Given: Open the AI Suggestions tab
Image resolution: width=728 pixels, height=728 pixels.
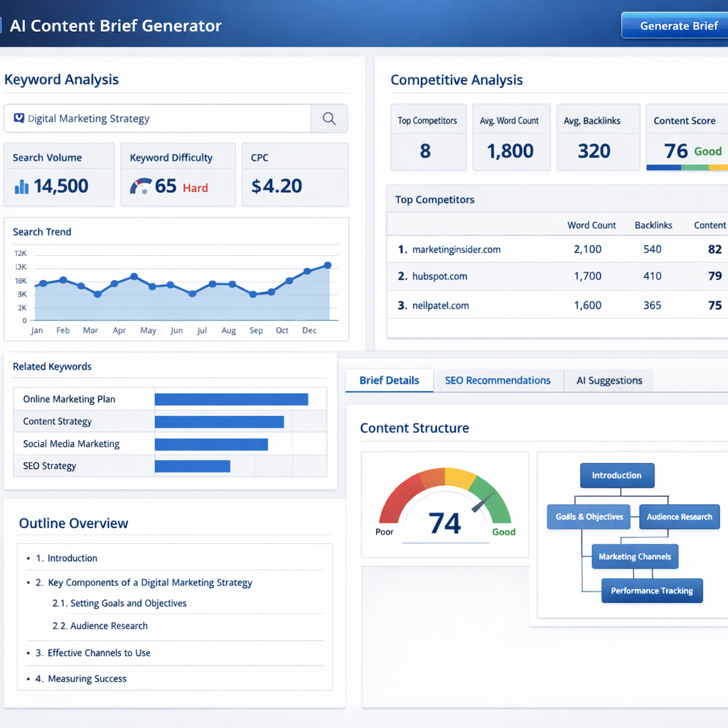Looking at the screenshot, I should coord(609,380).
